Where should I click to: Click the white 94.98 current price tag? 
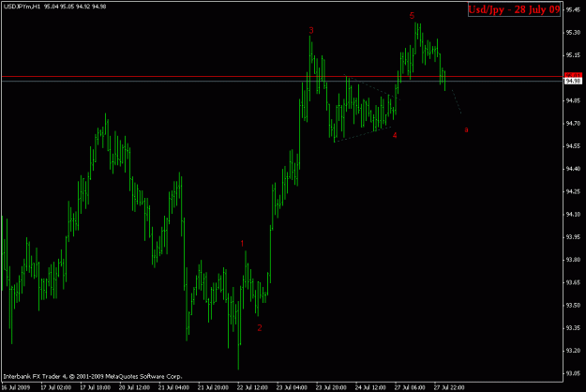point(573,81)
